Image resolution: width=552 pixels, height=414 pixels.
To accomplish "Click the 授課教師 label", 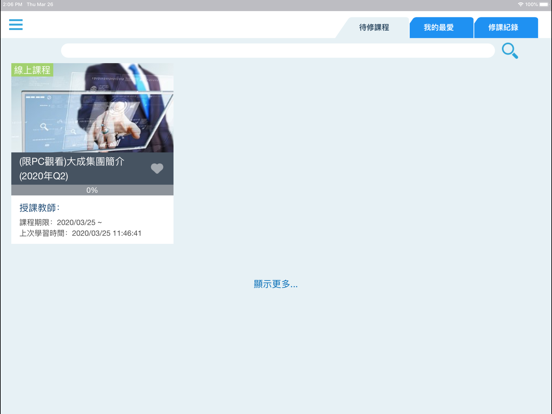I will pyautogui.click(x=39, y=208).
